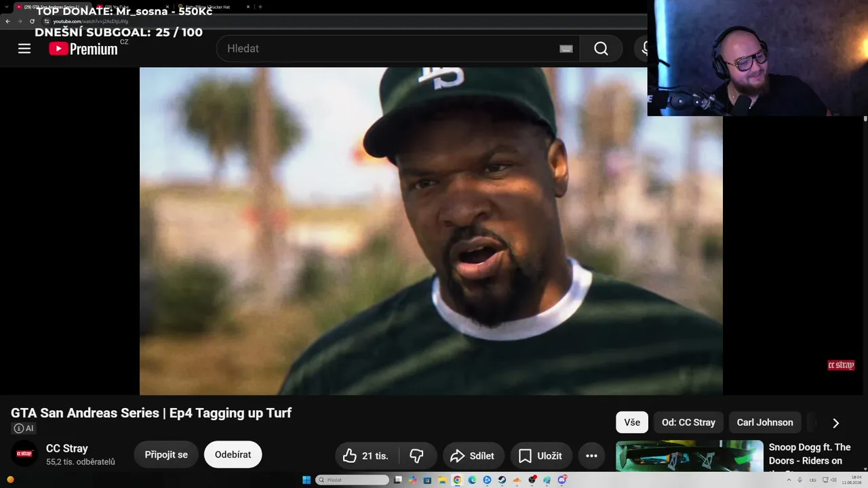Image resolution: width=868 pixels, height=488 pixels.
Task: Open more actions three-dot menu
Action: (x=591, y=456)
